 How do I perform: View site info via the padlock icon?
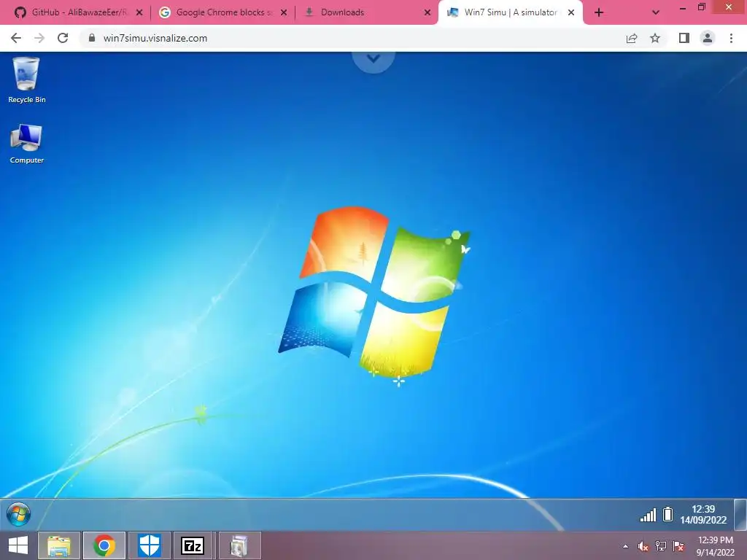pos(92,38)
